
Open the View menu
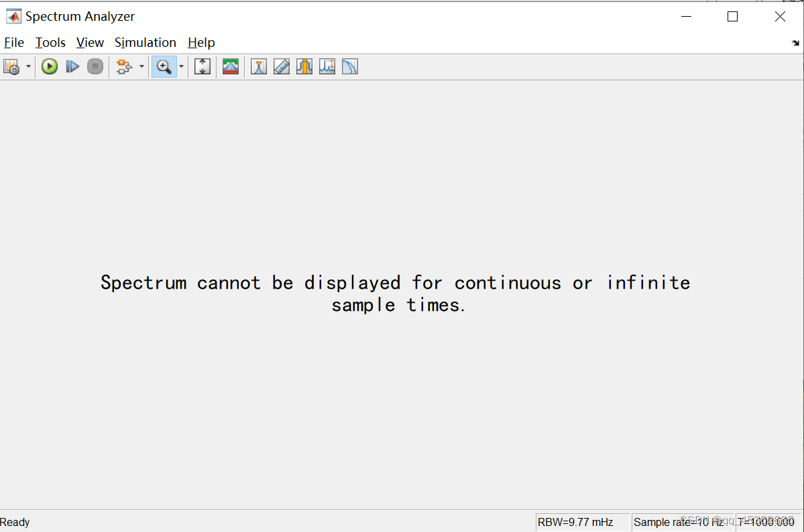point(90,42)
